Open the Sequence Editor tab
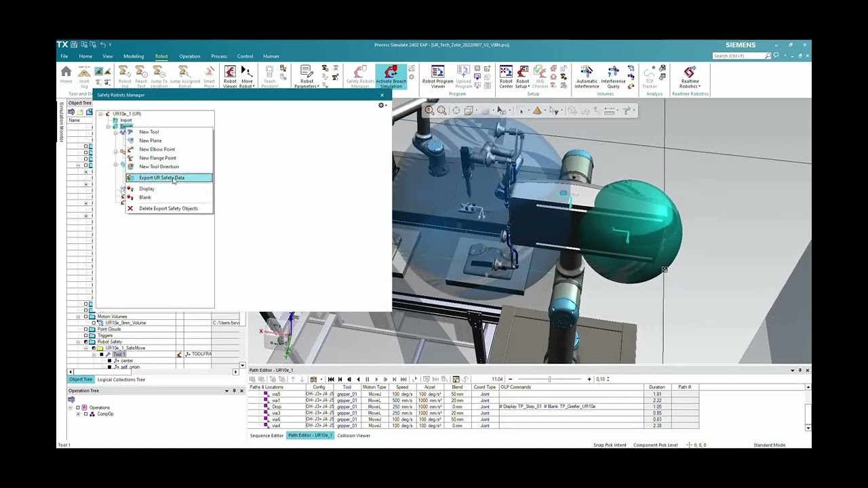 click(x=267, y=436)
